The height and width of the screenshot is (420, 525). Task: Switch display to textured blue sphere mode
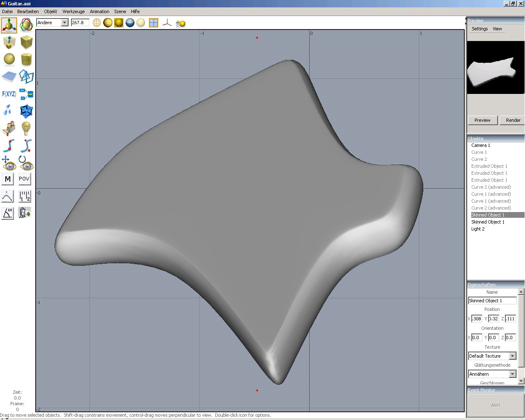(x=130, y=23)
